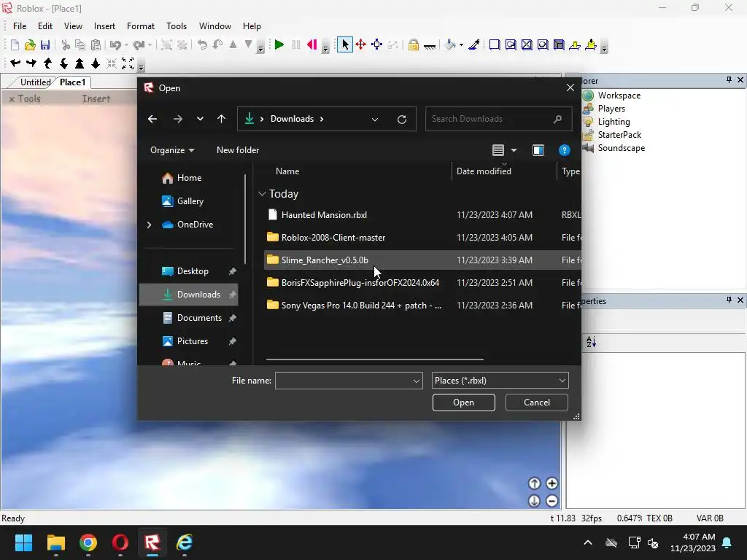Select StarterPack in the Explorer panel
Viewport: 747px width, 560px height.
click(619, 135)
